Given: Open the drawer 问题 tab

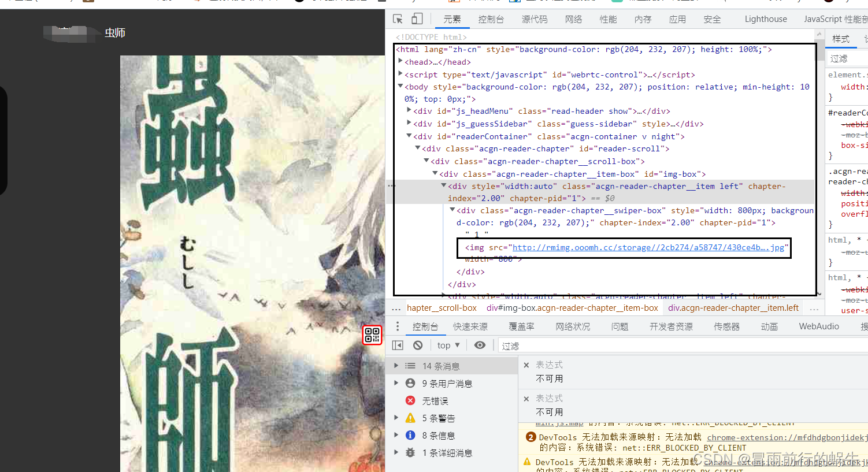Looking at the screenshot, I should click(620, 326).
